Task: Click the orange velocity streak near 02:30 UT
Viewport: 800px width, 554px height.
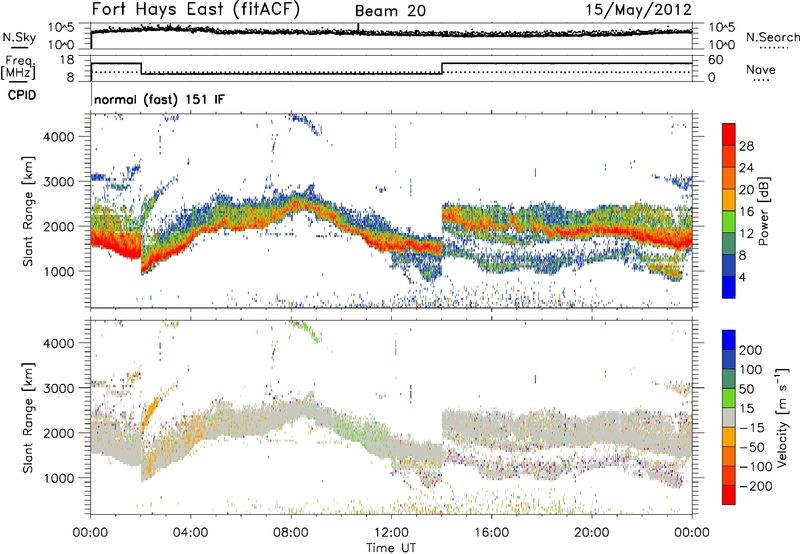Action: tap(151, 412)
